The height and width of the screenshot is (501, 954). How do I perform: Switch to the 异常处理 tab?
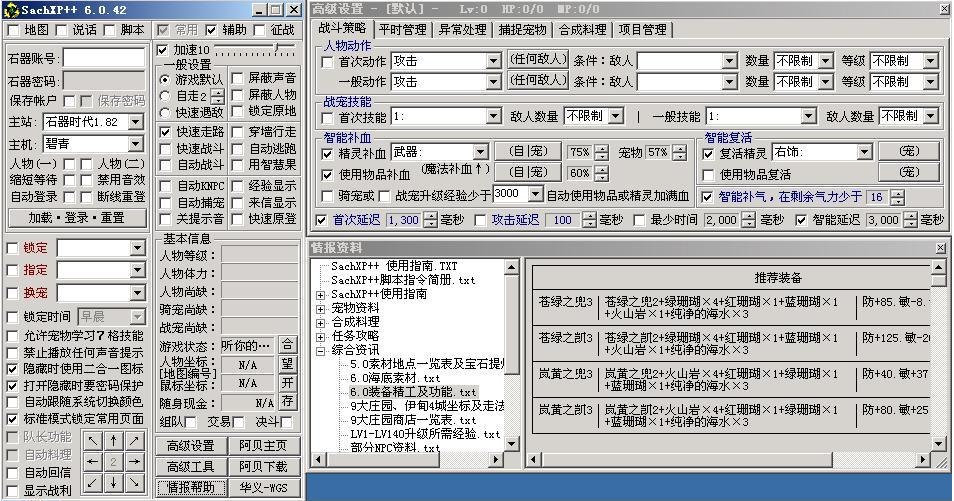click(x=463, y=30)
